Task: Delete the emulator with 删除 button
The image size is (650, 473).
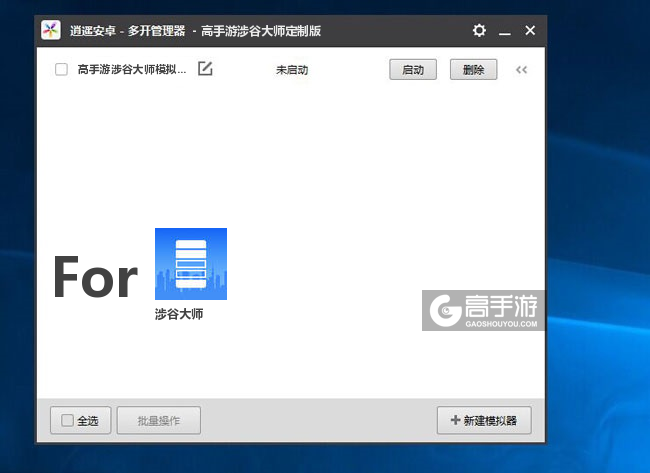Action: pyautogui.click(x=473, y=70)
